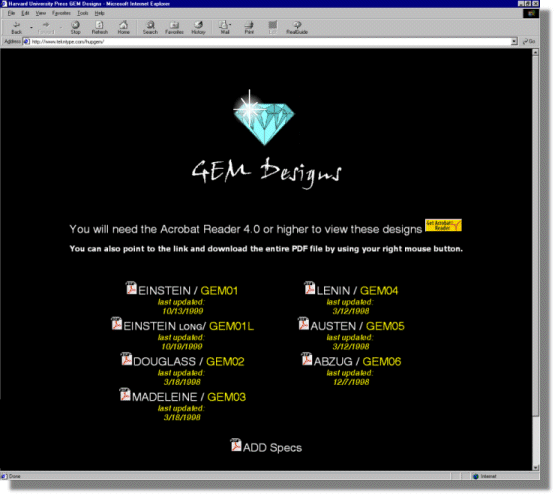Click the Get Acrobat Reader badge
Viewport: 555px width, 496px height.
click(x=443, y=225)
